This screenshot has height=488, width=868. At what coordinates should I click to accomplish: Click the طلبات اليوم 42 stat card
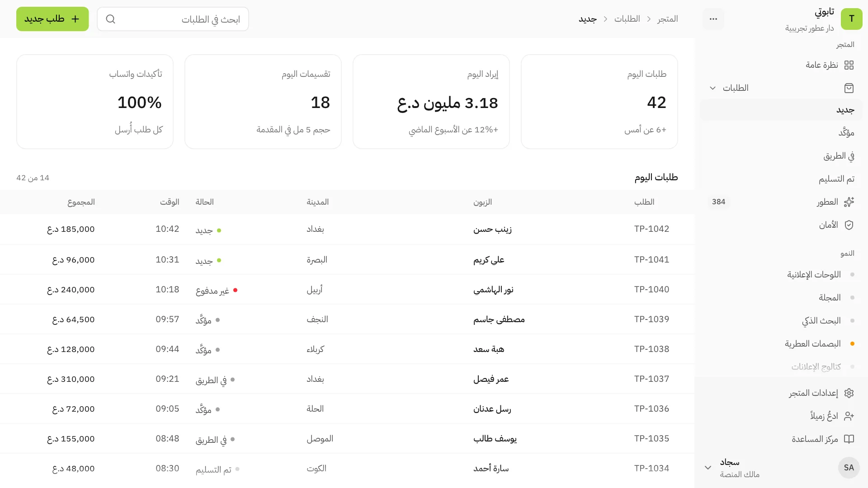click(x=599, y=102)
